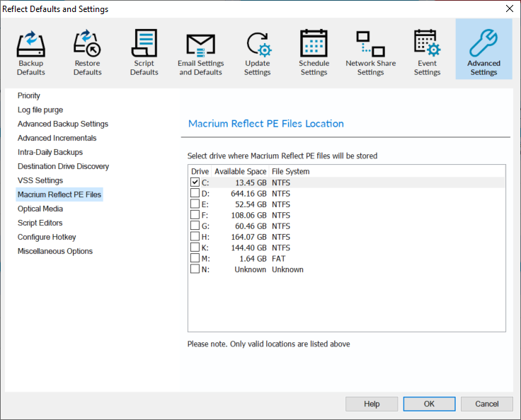This screenshot has height=420, width=521.
Task: Sort by Available Space column header
Action: tap(240, 171)
